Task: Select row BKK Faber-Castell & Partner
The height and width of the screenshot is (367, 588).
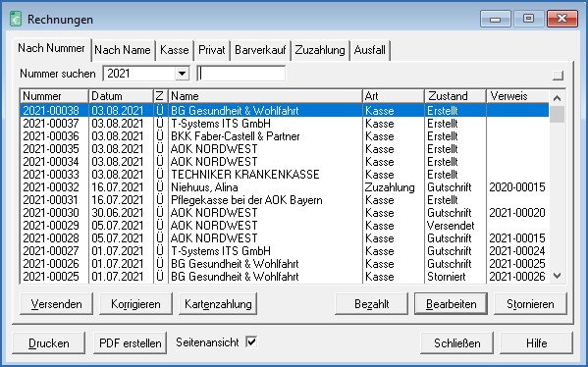Action: point(285,136)
